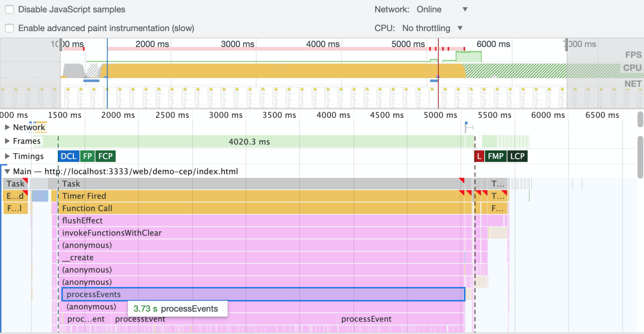The image size is (644, 334).
Task: Click the FP timing marker
Action: [x=88, y=156]
